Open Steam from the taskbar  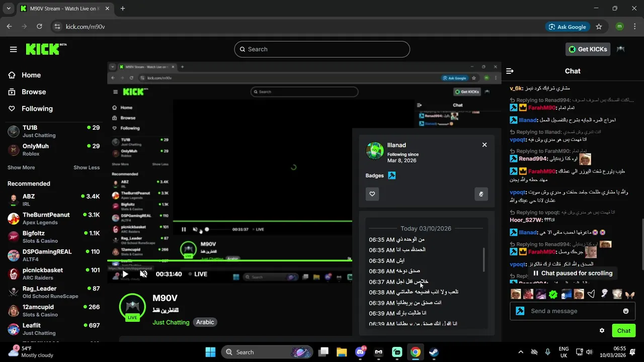pos(434,352)
